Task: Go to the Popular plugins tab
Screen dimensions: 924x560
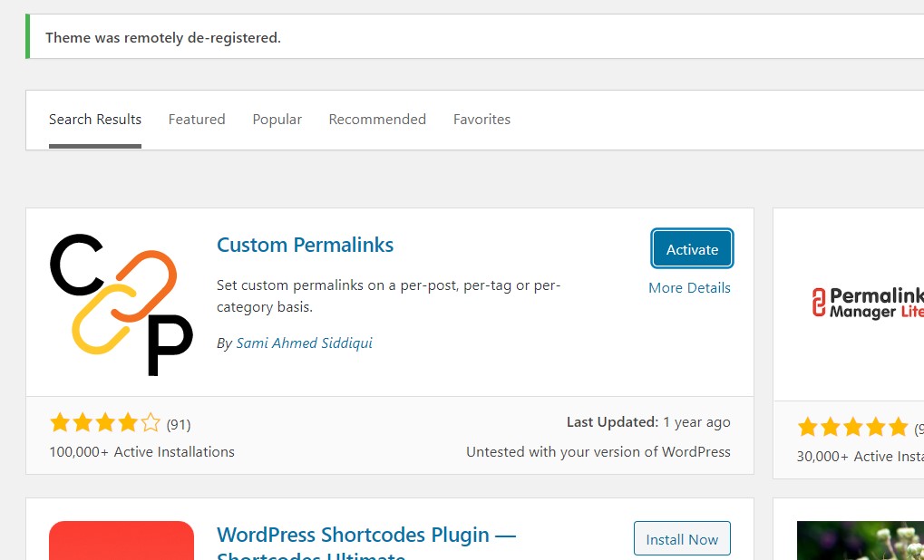Action: 277,120
